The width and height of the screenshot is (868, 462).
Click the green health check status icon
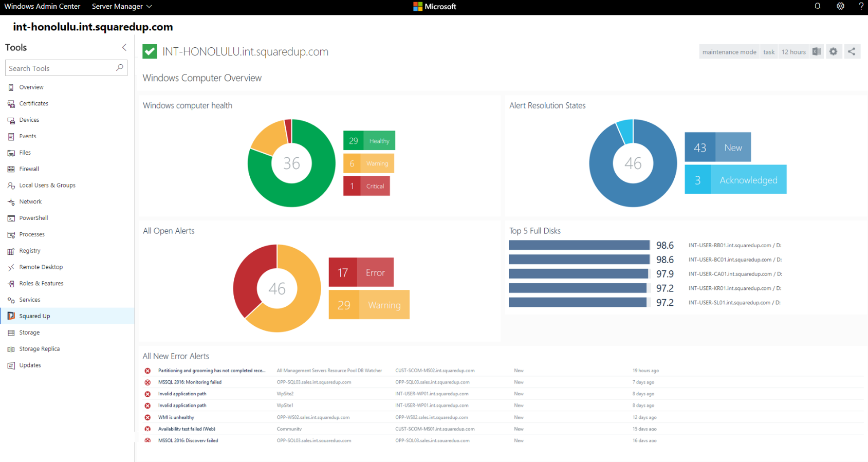point(150,51)
